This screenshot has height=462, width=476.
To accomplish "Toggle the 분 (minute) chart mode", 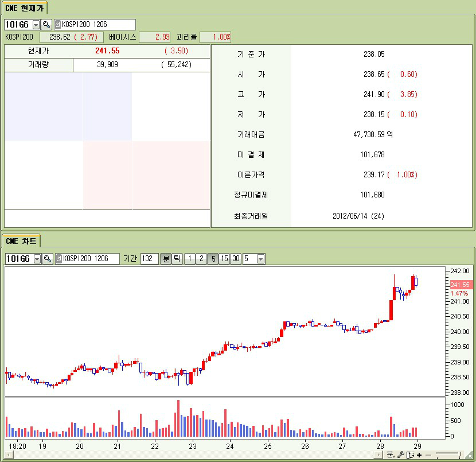I will (166, 259).
